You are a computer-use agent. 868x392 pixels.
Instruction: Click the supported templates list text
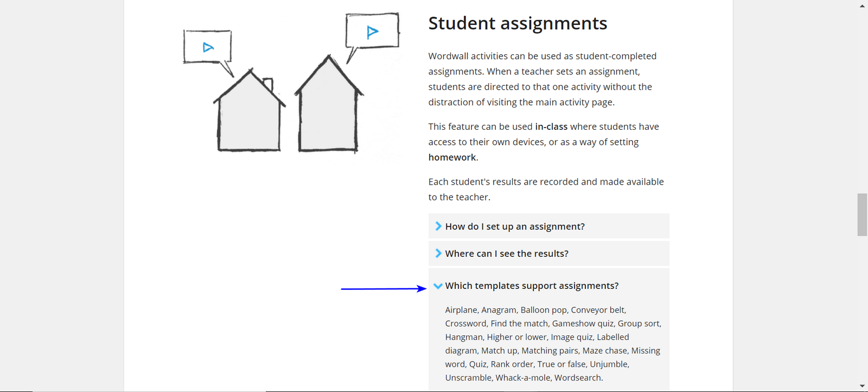[x=553, y=344]
